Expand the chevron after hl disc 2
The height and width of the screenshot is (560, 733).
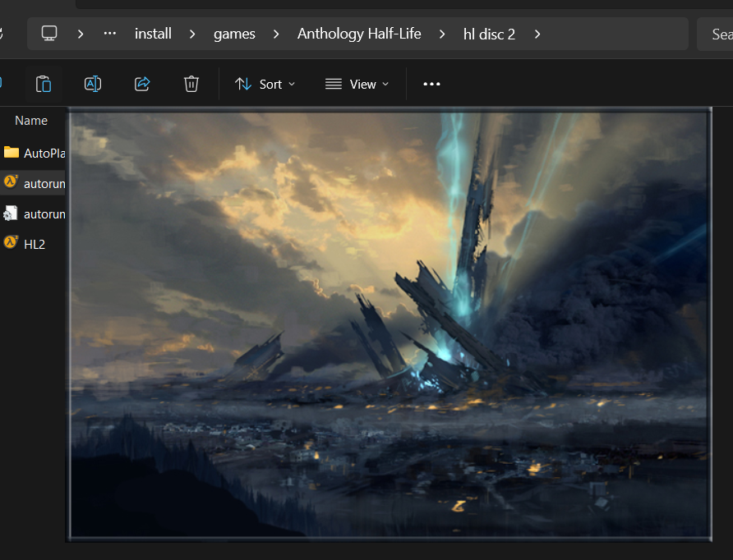(x=537, y=34)
